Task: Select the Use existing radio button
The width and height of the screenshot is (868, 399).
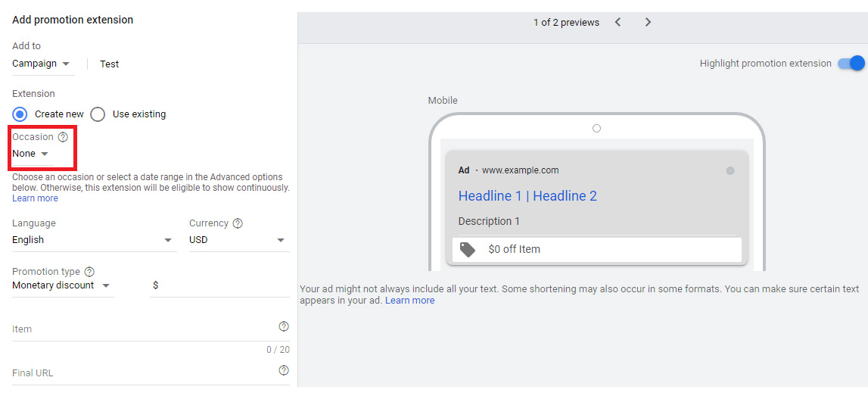Action: coord(98,114)
